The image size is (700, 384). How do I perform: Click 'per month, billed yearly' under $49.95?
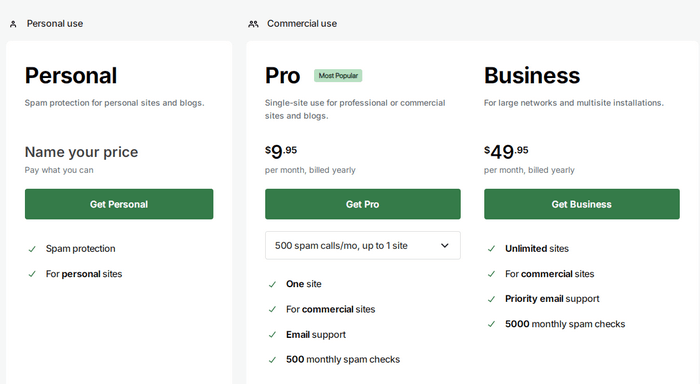(x=529, y=170)
